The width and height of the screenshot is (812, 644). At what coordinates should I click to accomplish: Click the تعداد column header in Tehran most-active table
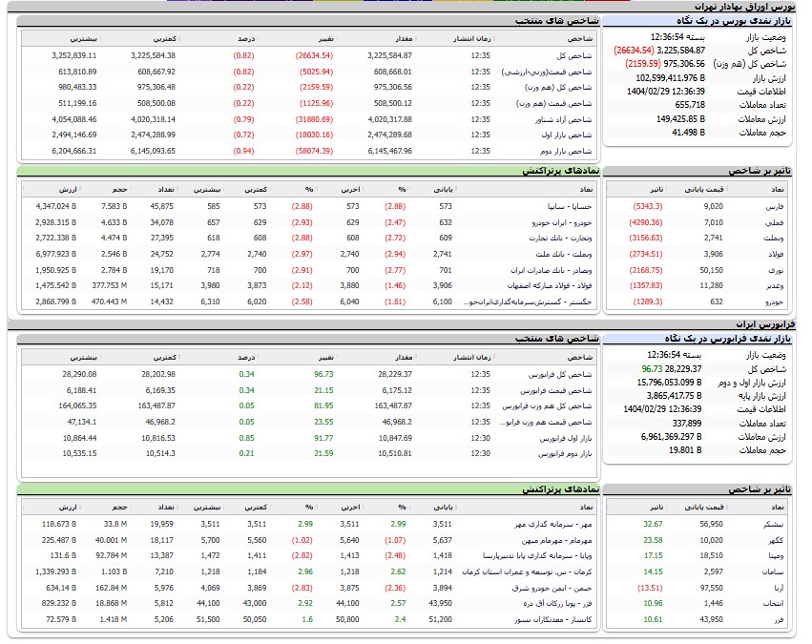(x=166, y=190)
